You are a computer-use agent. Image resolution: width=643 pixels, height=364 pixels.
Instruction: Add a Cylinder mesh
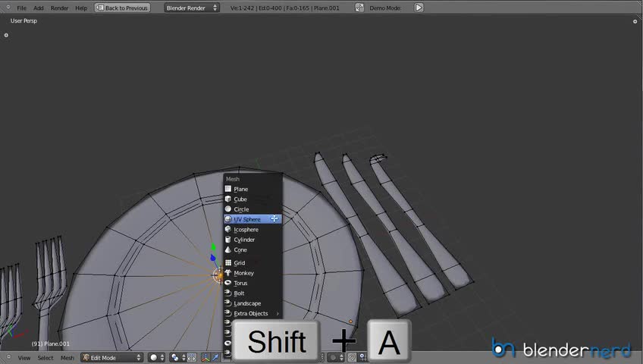click(252, 240)
